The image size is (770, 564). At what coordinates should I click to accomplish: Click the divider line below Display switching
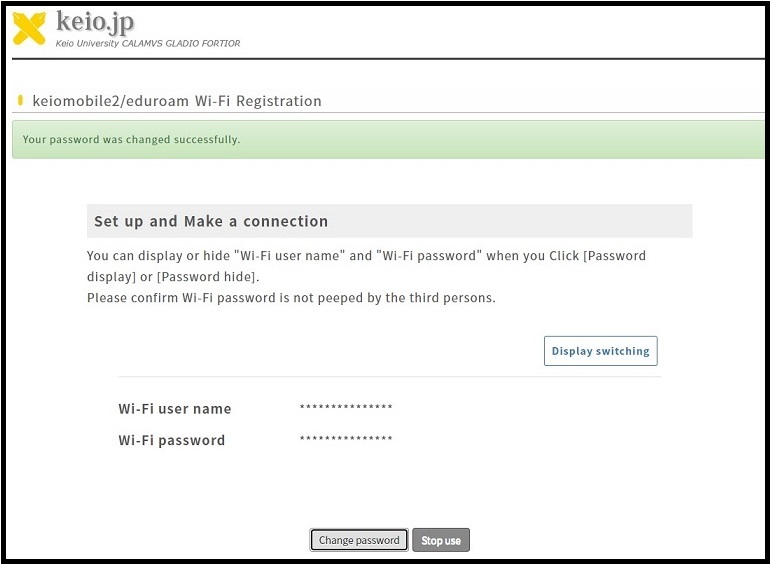click(389, 377)
